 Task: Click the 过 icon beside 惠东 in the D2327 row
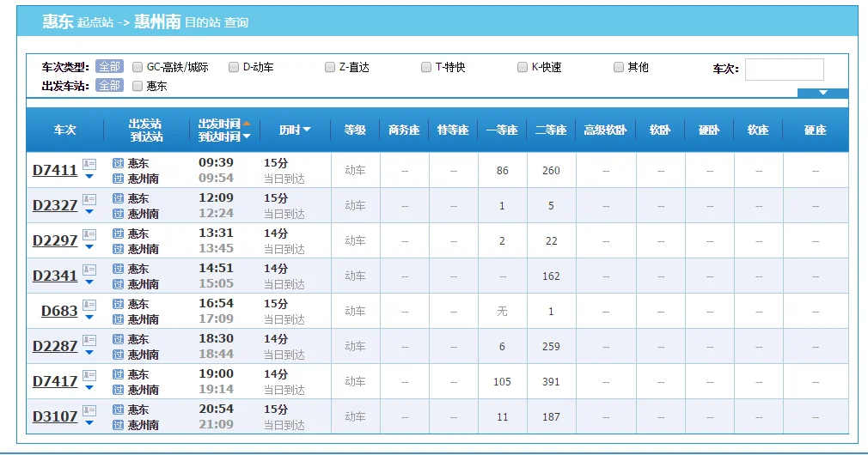[x=118, y=198]
